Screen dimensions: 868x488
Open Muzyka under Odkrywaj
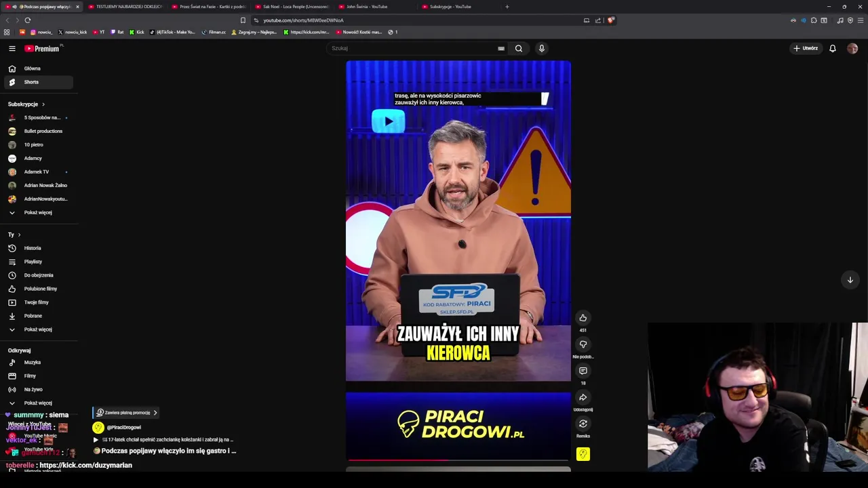38,362
